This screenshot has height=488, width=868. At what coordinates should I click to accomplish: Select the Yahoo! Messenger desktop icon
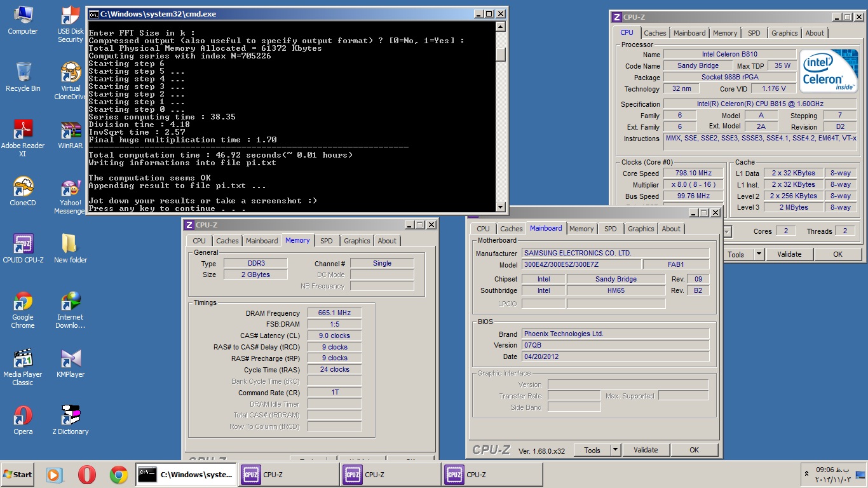71,195
